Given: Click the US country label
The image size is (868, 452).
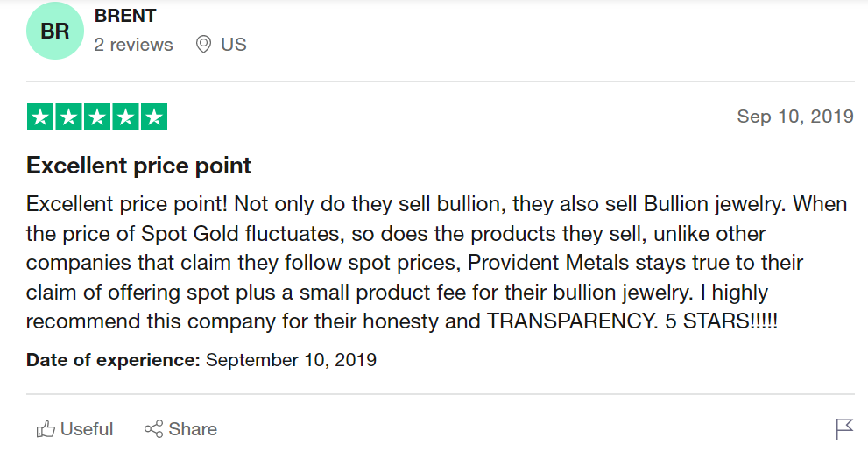Looking at the screenshot, I should point(234,45).
